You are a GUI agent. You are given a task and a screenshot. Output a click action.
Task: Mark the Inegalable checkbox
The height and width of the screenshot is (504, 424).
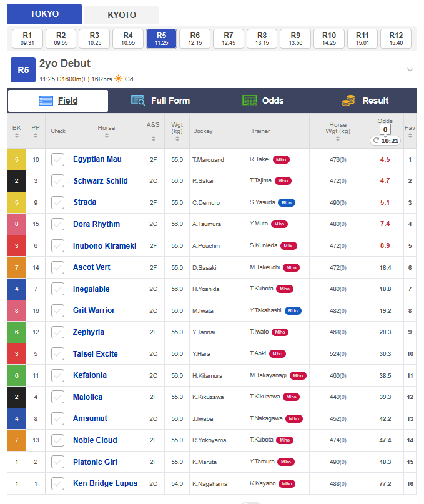tap(58, 289)
